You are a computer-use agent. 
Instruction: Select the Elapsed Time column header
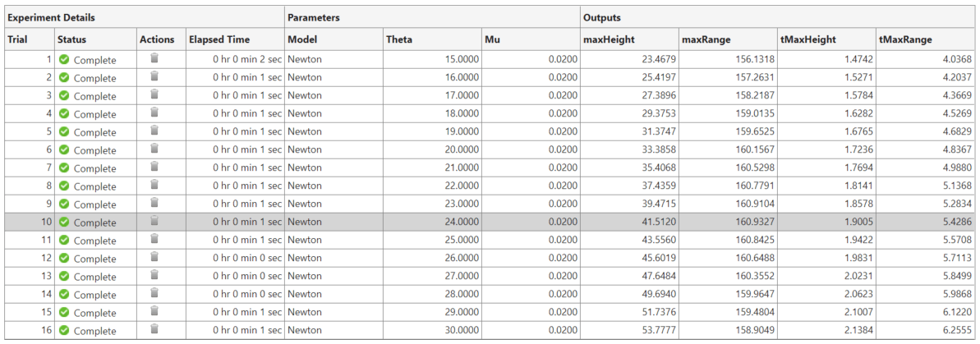219,39
